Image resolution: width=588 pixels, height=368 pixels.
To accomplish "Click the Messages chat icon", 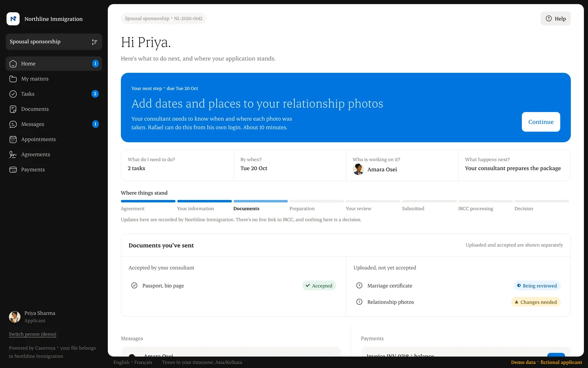I will pos(13,124).
